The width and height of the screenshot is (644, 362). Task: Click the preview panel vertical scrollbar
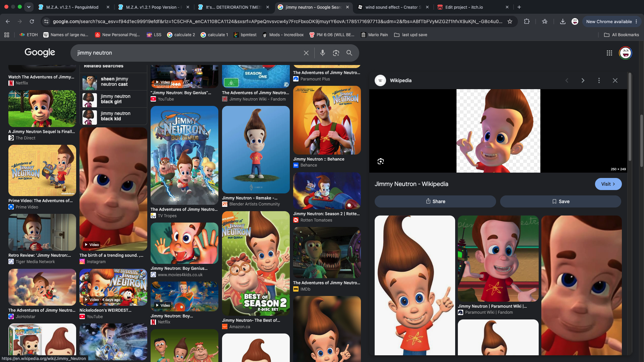click(630, 117)
